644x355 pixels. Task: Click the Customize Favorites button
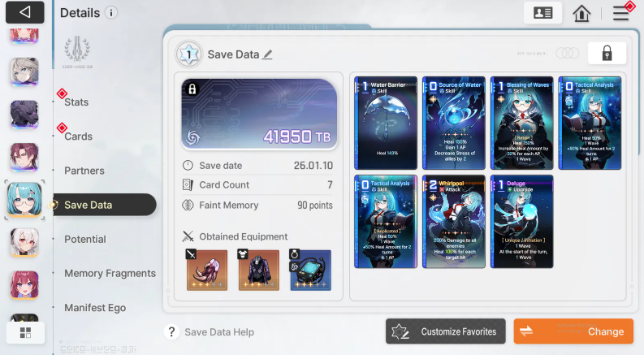tap(446, 331)
